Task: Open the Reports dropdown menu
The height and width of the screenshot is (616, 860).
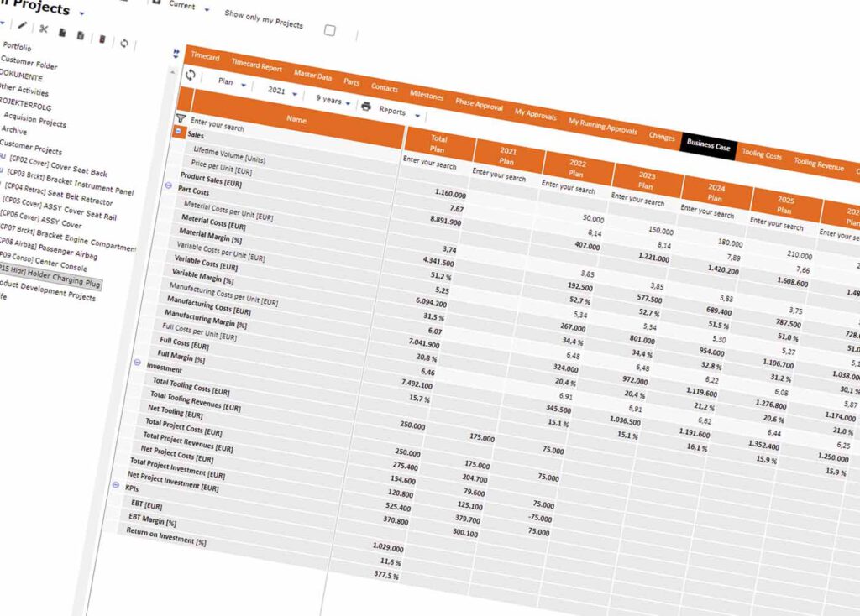Action: click(417, 116)
